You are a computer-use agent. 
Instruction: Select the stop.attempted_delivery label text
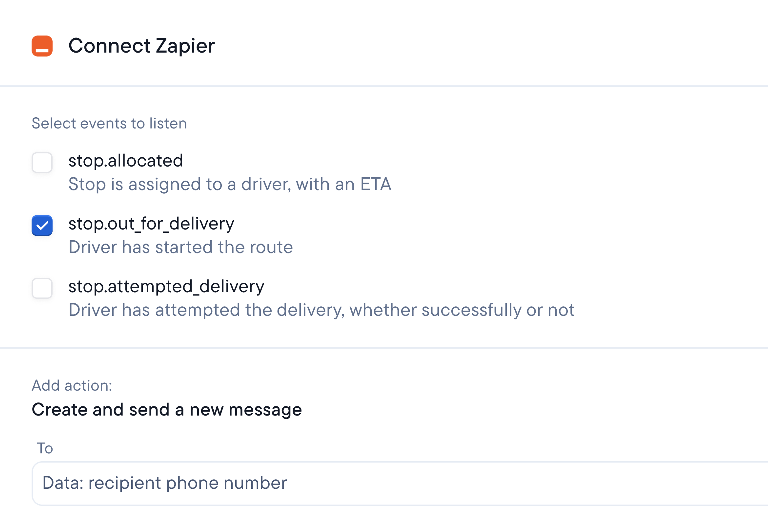pos(166,287)
